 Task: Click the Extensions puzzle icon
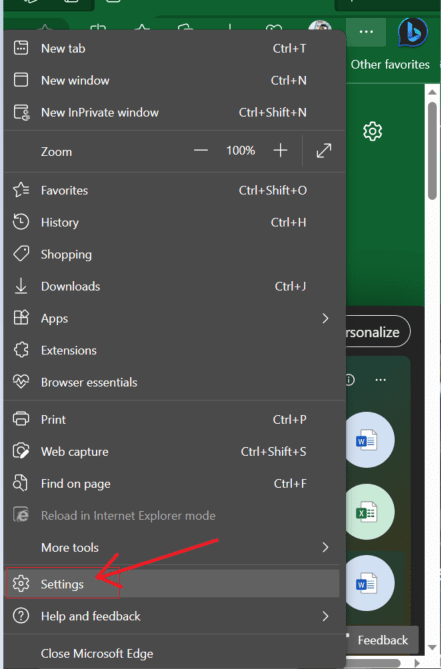pos(21,350)
